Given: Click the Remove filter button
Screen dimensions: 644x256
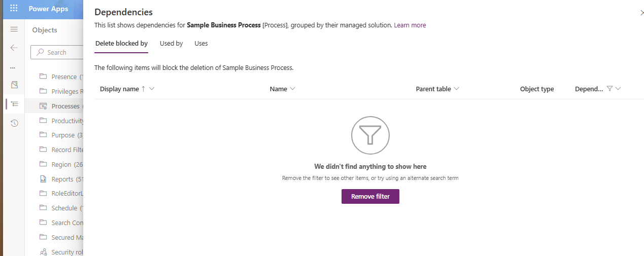Looking at the screenshot, I should coord(370,197).
